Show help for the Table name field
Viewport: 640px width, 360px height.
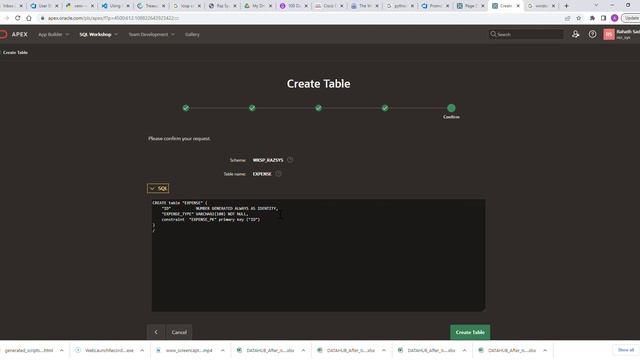tap(278, 174)
